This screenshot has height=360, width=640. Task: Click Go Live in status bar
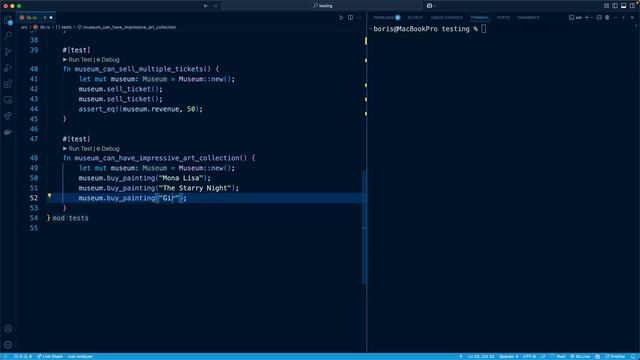pyautogui.click(x=580, y=357)
